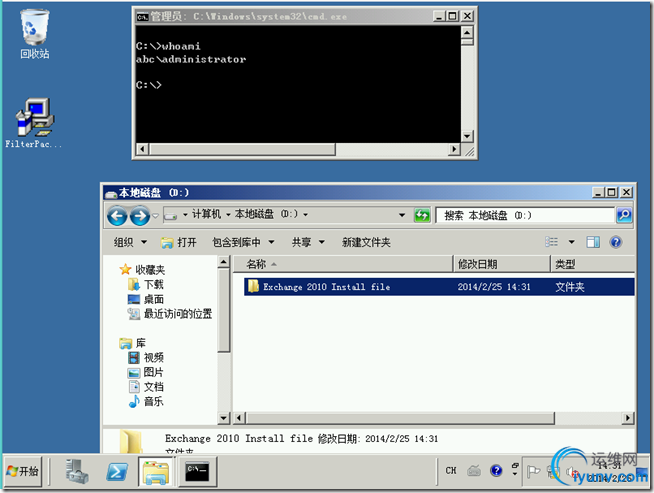The width and height of the screenshot is (654, 493).
Task: Click navigation pane scroll up arrow
Action: pos(224,262)
